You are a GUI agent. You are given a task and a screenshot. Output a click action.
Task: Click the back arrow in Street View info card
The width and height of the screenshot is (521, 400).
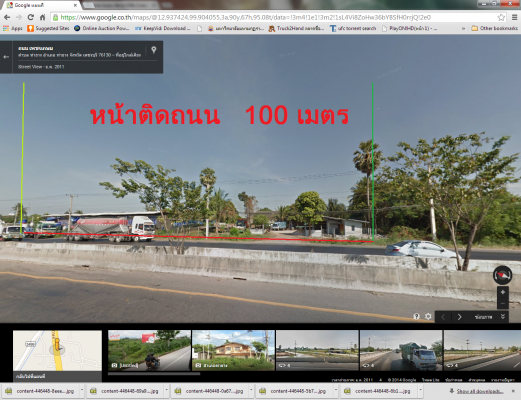tap(6, 57)
